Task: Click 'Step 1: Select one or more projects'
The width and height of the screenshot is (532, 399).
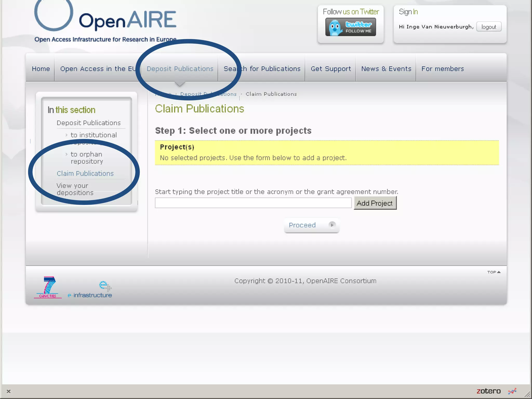Action: click(233, 130)
